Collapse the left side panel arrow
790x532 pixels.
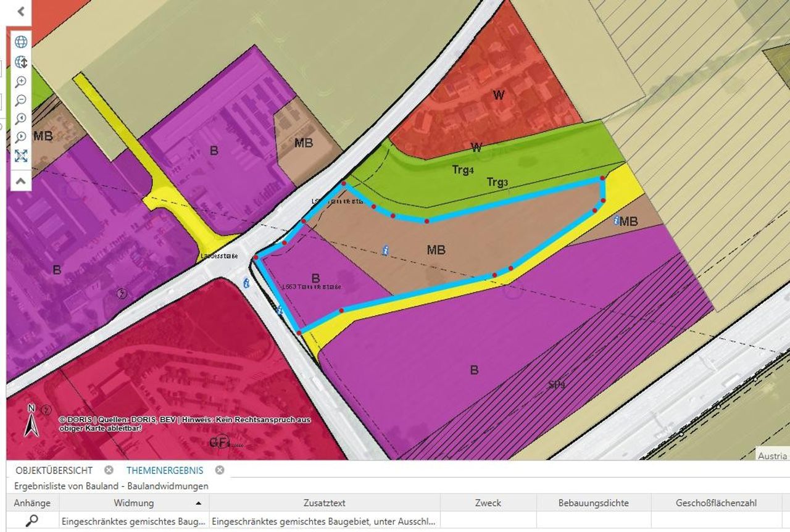(x=21, y=11)
